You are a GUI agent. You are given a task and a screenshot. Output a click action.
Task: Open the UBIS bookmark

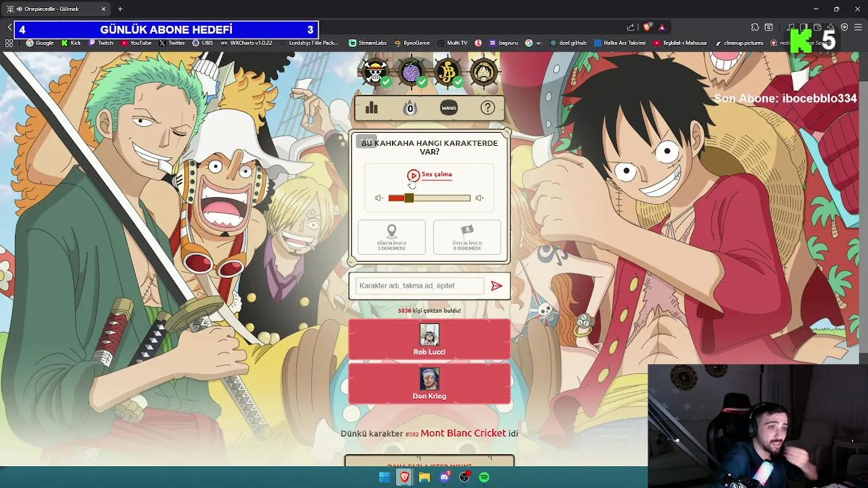(x=203, y=43)
